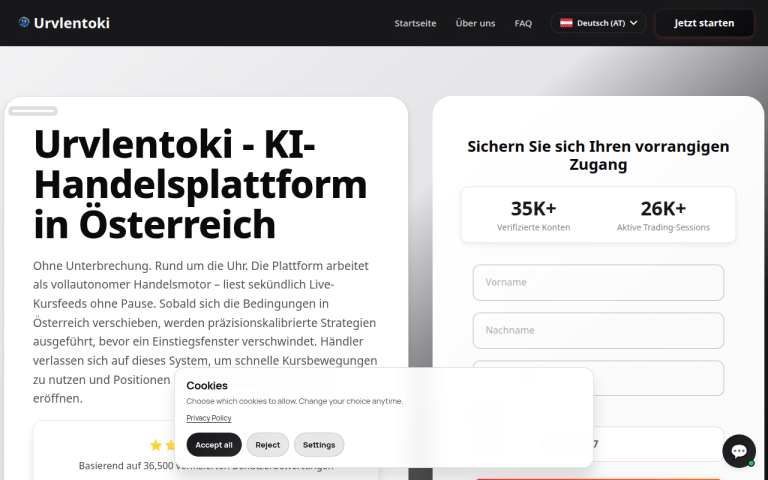Open cookie Settings
The height and width of the screenshot is (480, 768).
(319, 445)
